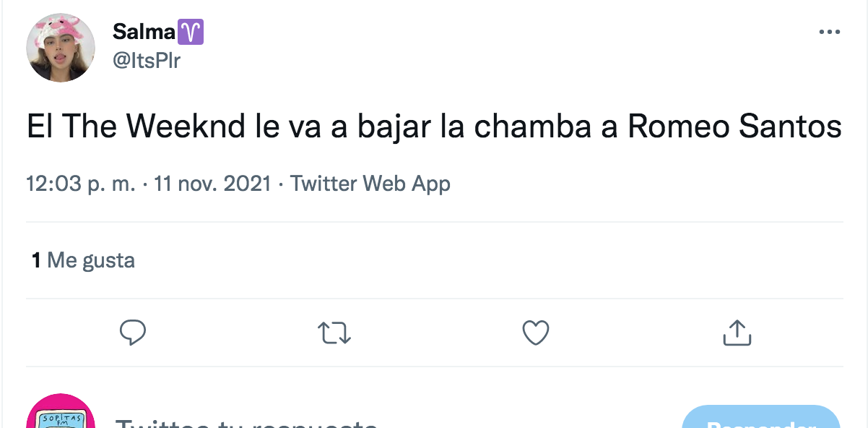Like the tweet with the heart icon
Screen dimensions: 868x428
pos(536,333)
